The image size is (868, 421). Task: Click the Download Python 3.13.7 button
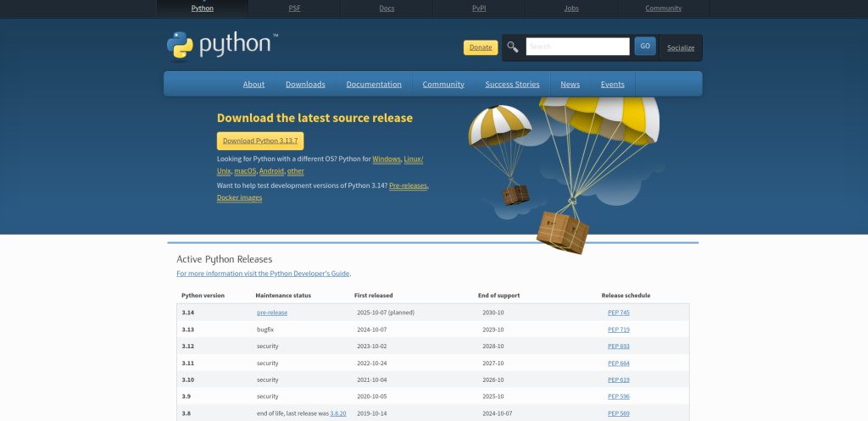(260, 141)
